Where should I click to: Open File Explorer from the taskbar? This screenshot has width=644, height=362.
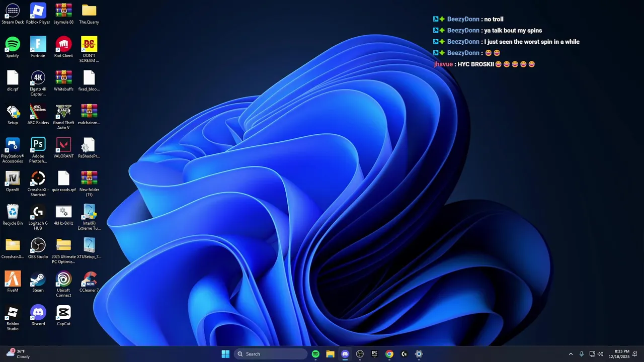point(330,354)
